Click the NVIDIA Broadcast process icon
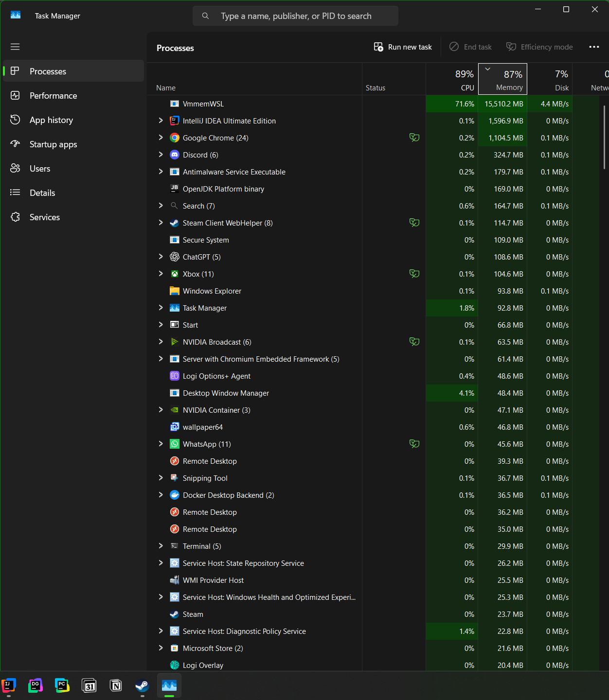The image size is (609, 700). tap(175, 342)
